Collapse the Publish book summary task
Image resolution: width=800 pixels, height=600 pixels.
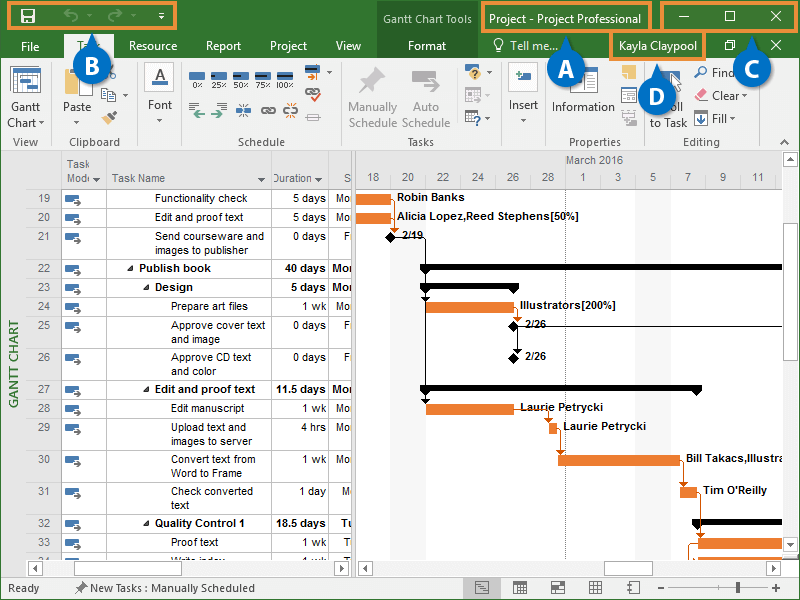click(130, 269)
